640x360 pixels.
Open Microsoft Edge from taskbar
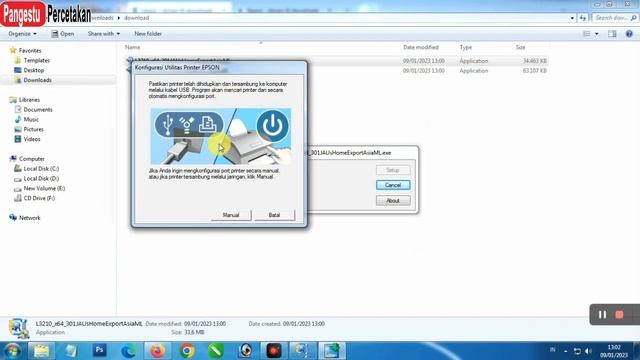point(129,351)
